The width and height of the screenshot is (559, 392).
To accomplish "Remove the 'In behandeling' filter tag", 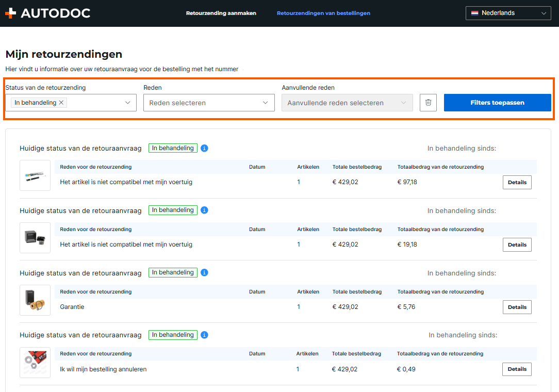I will pos(61,103).
